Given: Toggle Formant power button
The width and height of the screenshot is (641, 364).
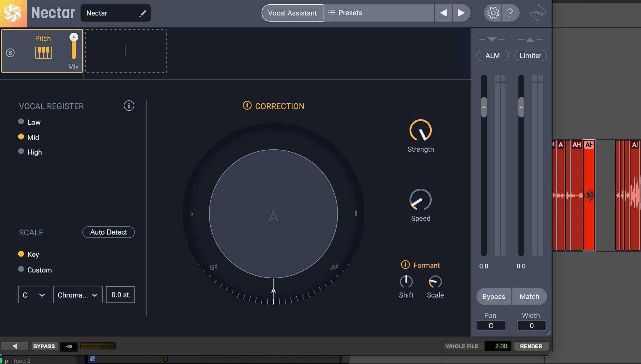Looking at the screenshot, I should pyautogui.click(x=405, y=265).
